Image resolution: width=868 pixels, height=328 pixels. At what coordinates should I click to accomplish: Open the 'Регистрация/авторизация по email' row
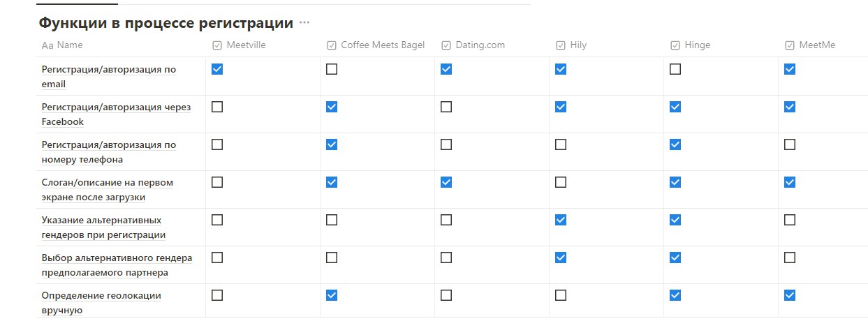click(108, 70)
